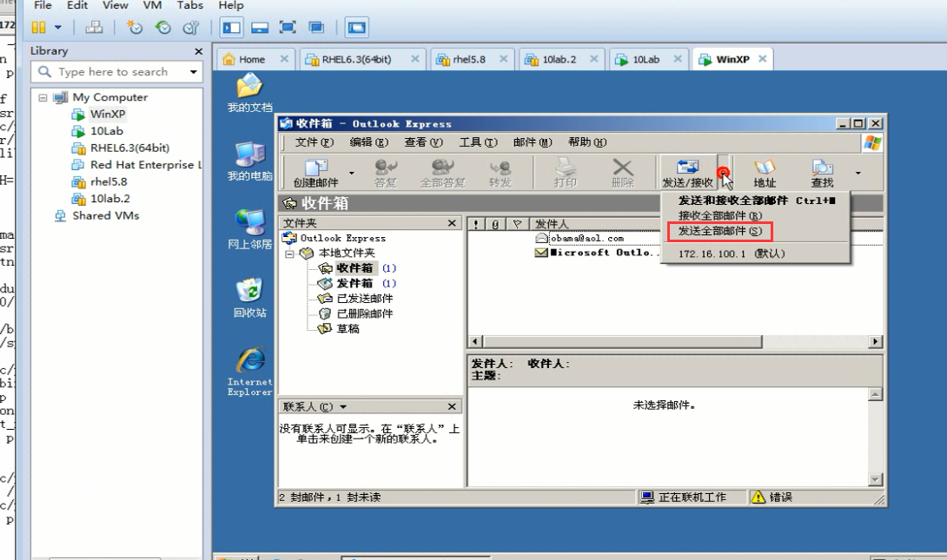
Task: Switch to the 10lab.2 tab
Action: (x=560, y=59)
